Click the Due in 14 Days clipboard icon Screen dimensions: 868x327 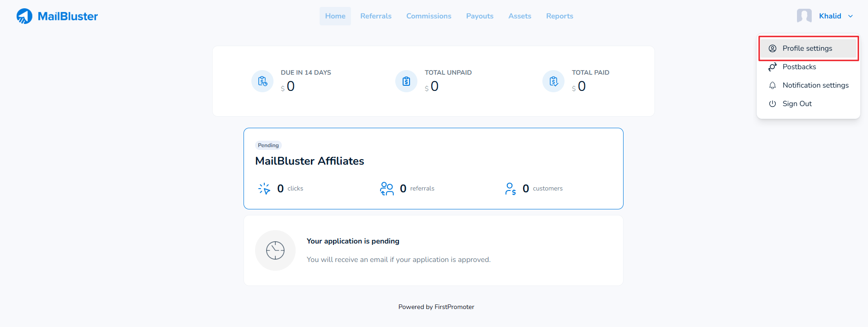coord(262,81)
